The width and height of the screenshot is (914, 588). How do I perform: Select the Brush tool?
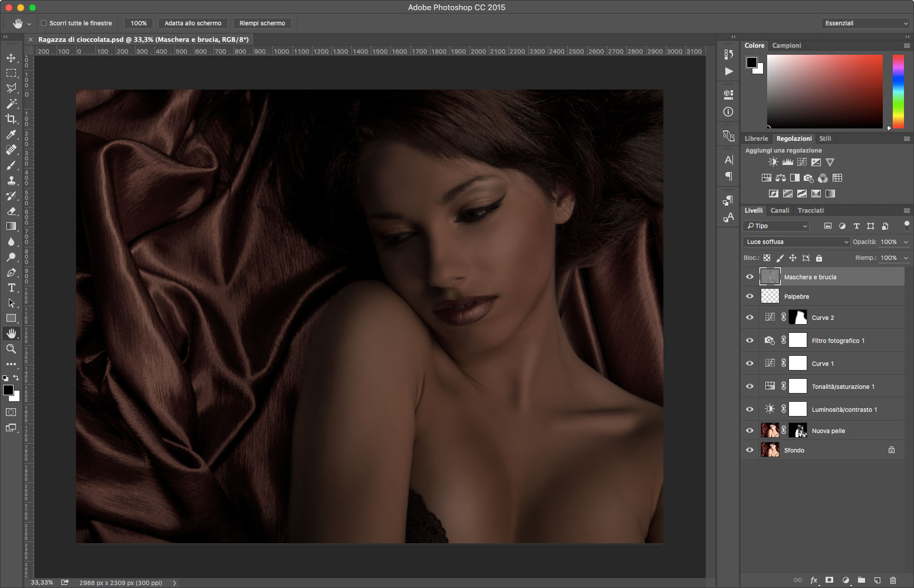[11, 165]
